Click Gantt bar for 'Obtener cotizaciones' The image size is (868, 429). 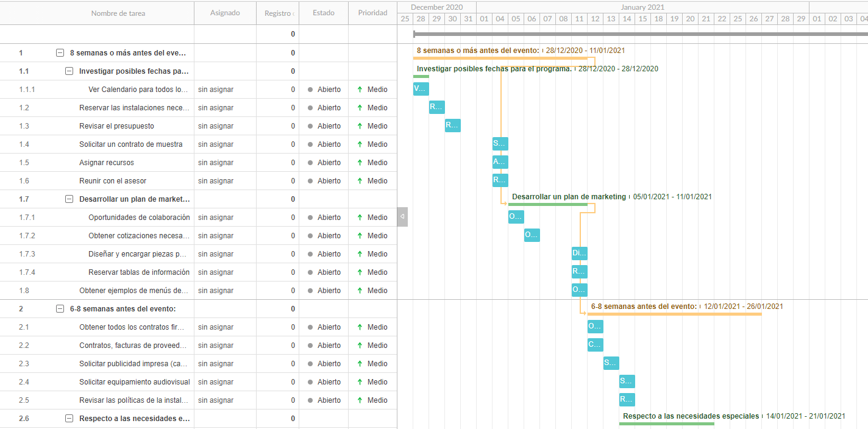tap(532, 235)
